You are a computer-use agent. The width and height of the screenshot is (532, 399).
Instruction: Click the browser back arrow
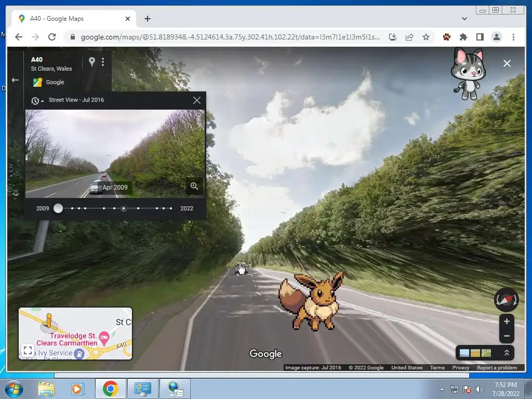tap(19, 37)
